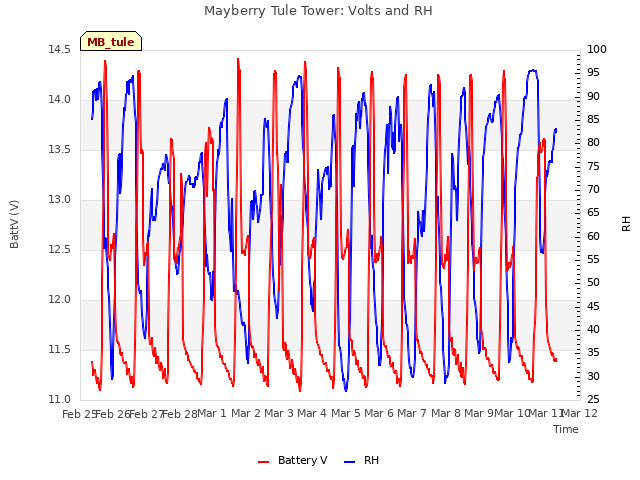640x480 pixels.
Task: Click the 'Feb 25' date label
Action: [x=80, y=414]
